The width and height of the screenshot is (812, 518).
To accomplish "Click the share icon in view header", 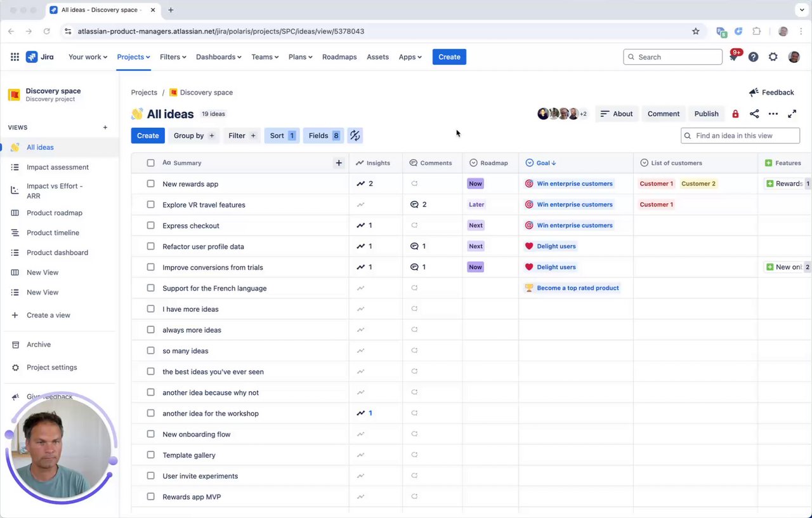I will (754, 114).
